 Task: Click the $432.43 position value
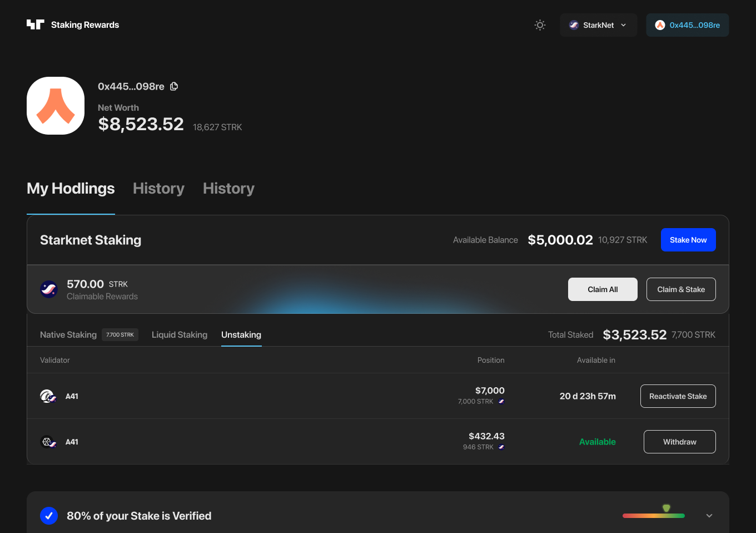(486, 436)
